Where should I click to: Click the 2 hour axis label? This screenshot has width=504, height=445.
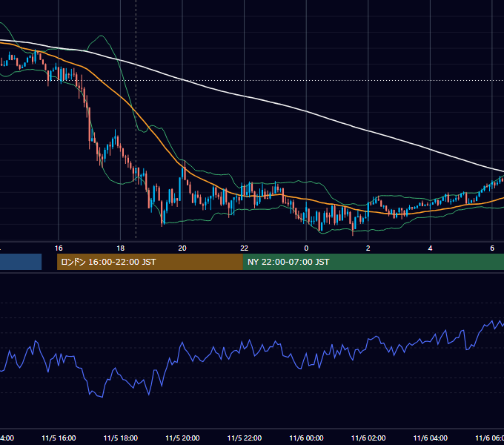368,248
